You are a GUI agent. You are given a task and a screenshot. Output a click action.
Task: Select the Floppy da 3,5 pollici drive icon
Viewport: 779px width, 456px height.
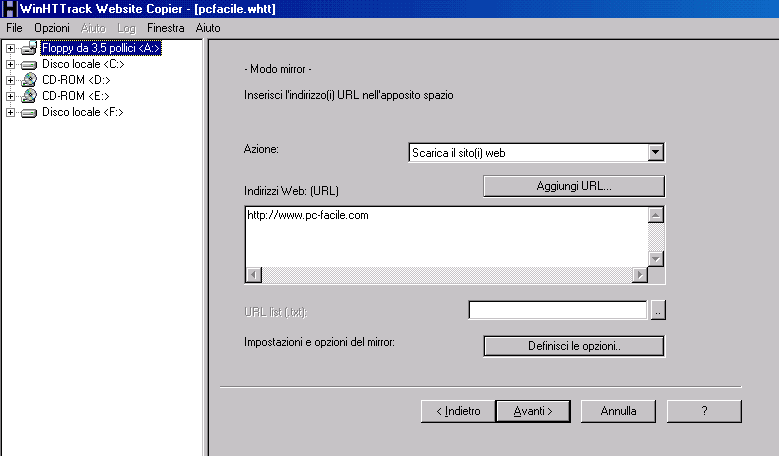tap(29, 48)
